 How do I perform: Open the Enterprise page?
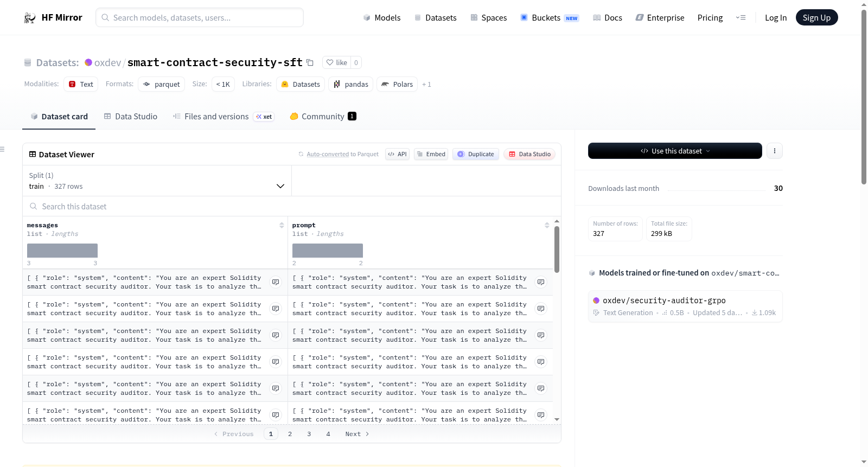point(660,18)
